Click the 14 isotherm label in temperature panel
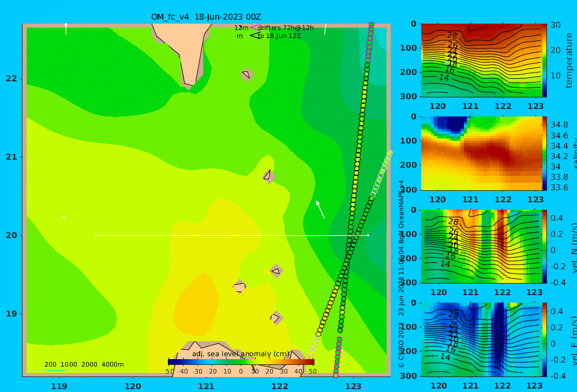 coord(444,78)
